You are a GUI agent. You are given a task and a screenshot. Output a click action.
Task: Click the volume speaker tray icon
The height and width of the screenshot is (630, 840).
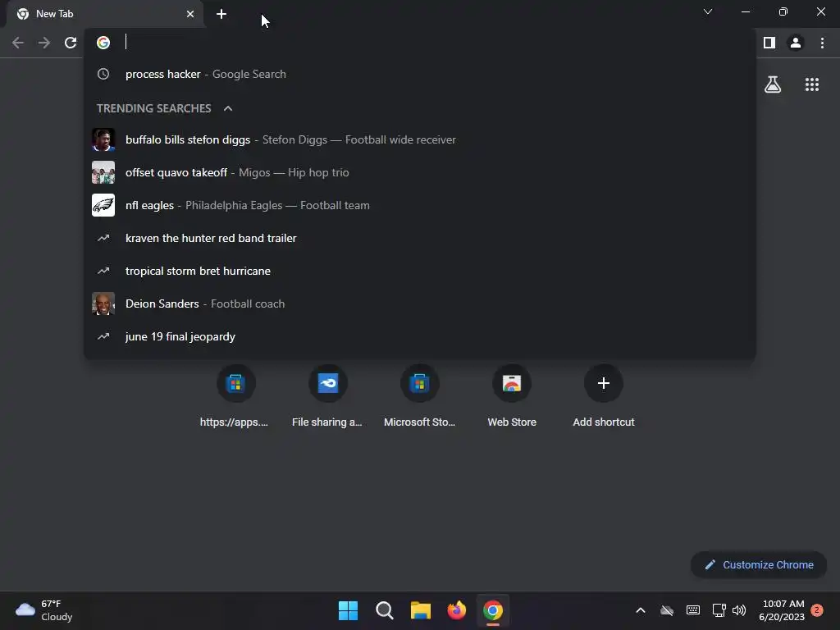(739, 610)
